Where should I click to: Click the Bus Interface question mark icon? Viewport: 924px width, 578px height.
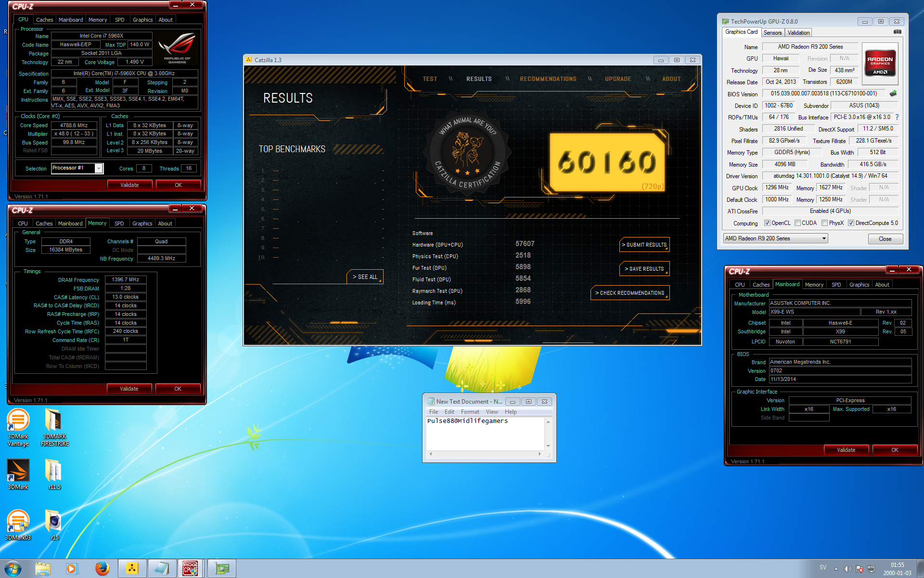pos(897,117)
